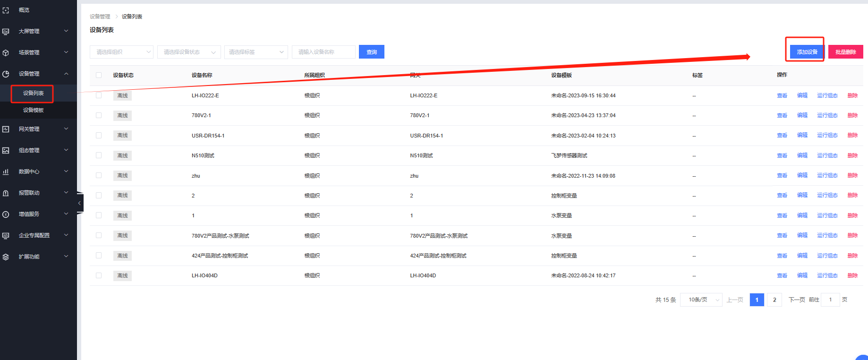Click the 添加设备 button
This screenshot has height=360, width=868.
tap(807, 52)
